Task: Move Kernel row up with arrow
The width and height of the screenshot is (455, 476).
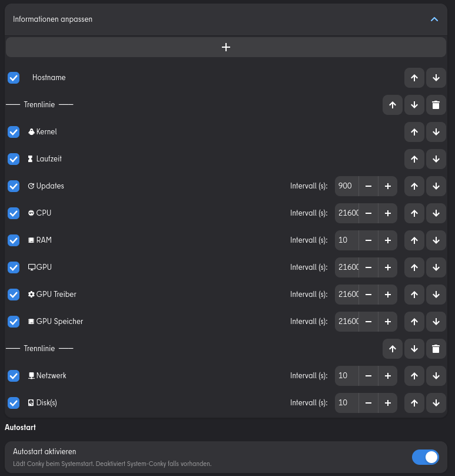Action: pyautogui.click(x=414, y=132)
